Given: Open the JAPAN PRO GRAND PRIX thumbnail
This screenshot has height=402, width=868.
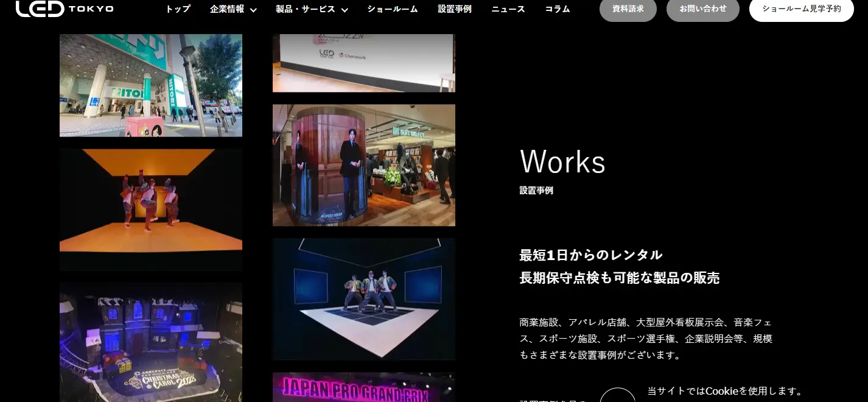Looking at the screenshot, I should click(x=363, y=387).
